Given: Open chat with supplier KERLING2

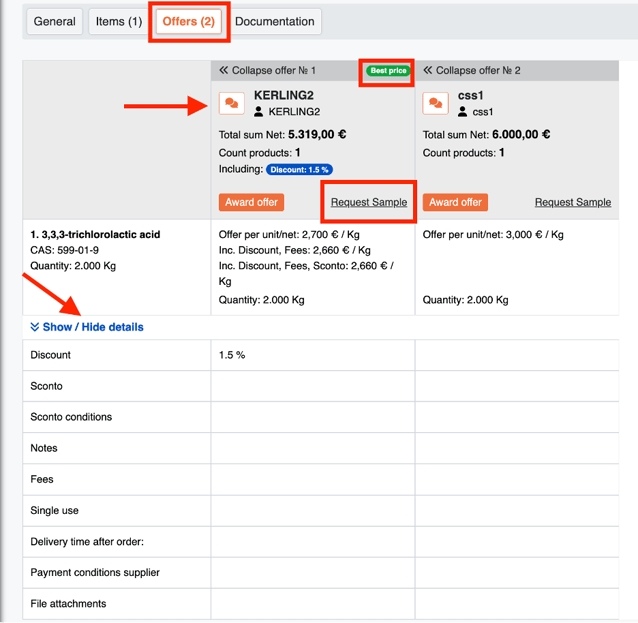Looking at the screenshot, I should (x=232, y=103).
